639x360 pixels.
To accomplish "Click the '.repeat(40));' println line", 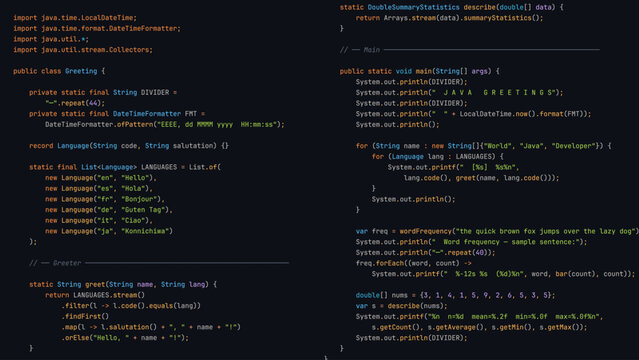I will pyautogui.click(x=425, y=252).
